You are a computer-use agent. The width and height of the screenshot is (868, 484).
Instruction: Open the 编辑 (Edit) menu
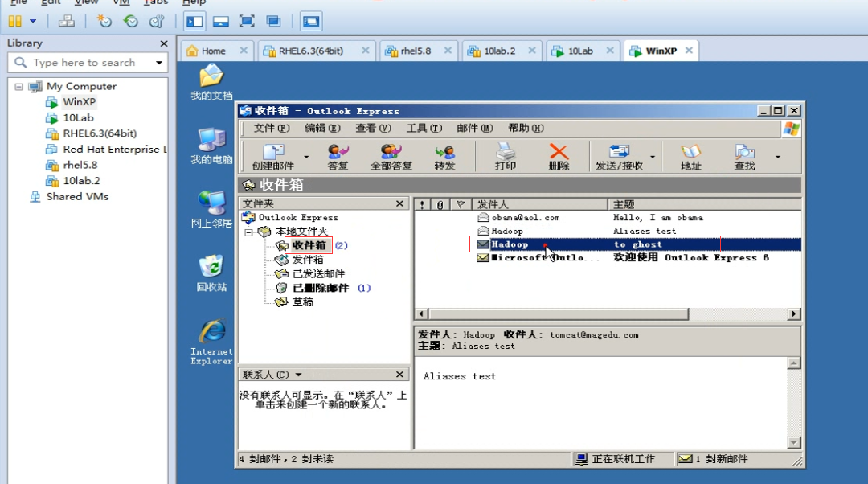(x=322, y=128)
